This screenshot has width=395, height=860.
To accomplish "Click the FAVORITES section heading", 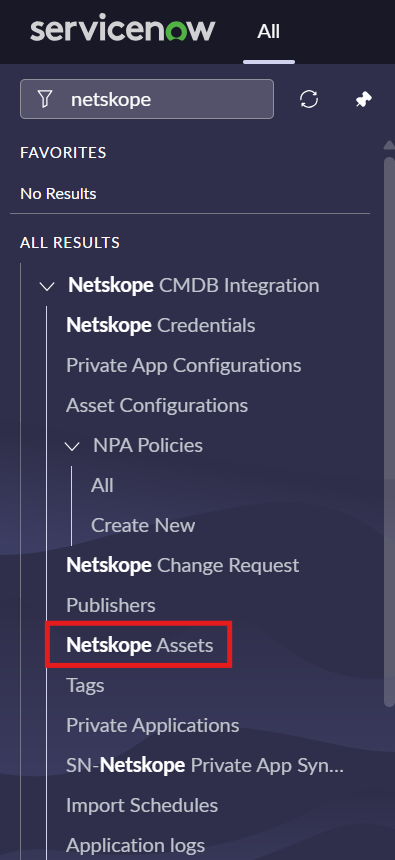I will [63, 152].
